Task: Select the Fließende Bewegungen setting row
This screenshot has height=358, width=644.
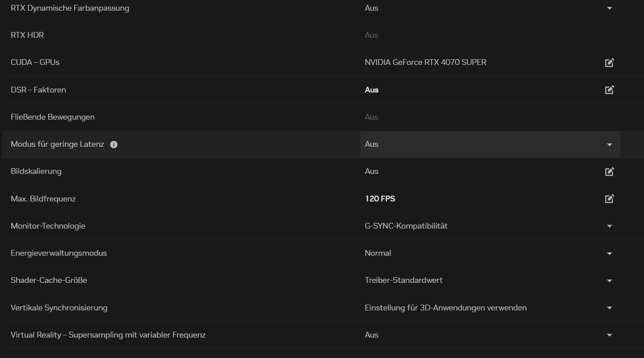Action: click(52, 117)
